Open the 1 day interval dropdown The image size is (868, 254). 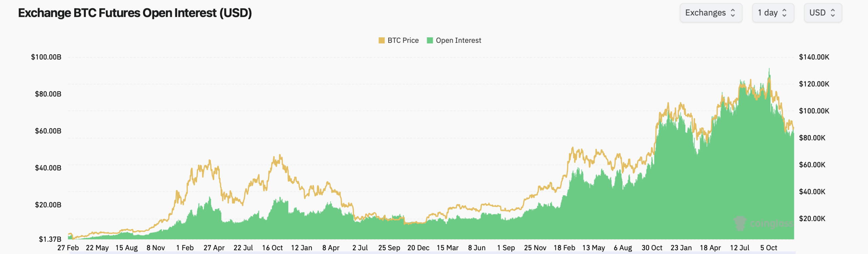[x=773, y=13]
